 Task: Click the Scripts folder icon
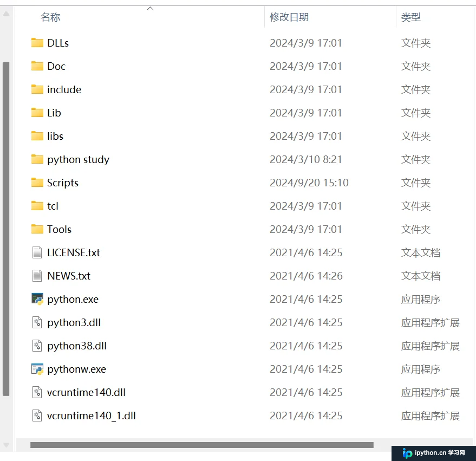[37, 183]
